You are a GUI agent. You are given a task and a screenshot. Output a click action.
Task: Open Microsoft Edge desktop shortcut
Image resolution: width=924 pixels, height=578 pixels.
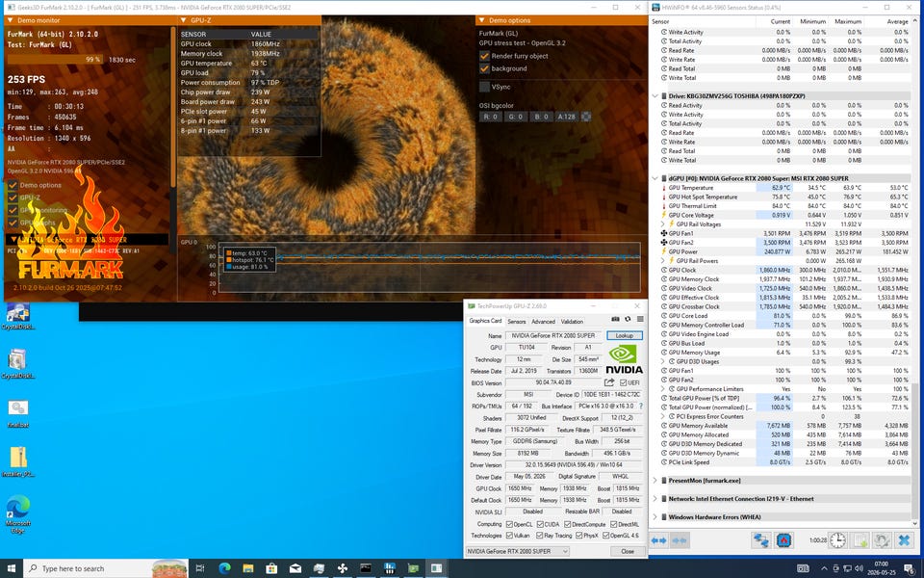pos(17,514)
